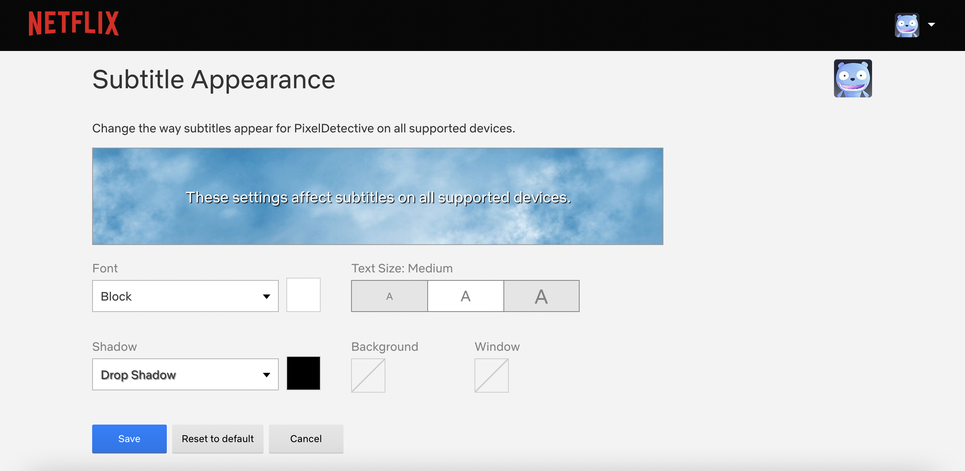Click the Subtitle Appearance page heading
Viewport: 965px width, 471px height.
pos(213,80)
